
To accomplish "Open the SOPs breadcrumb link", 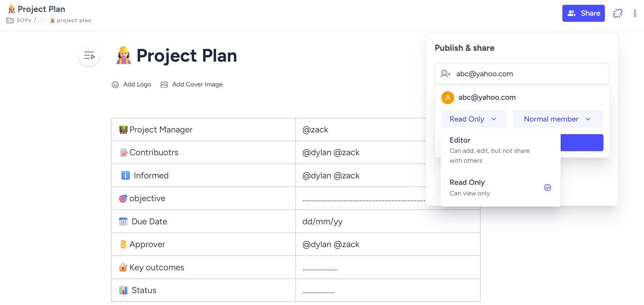I will coord(24,20).
